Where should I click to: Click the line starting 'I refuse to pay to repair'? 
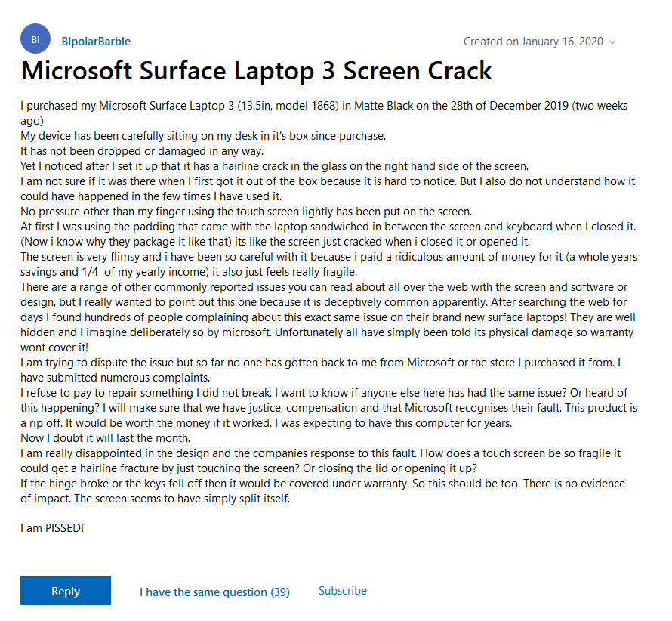[227, 393]
